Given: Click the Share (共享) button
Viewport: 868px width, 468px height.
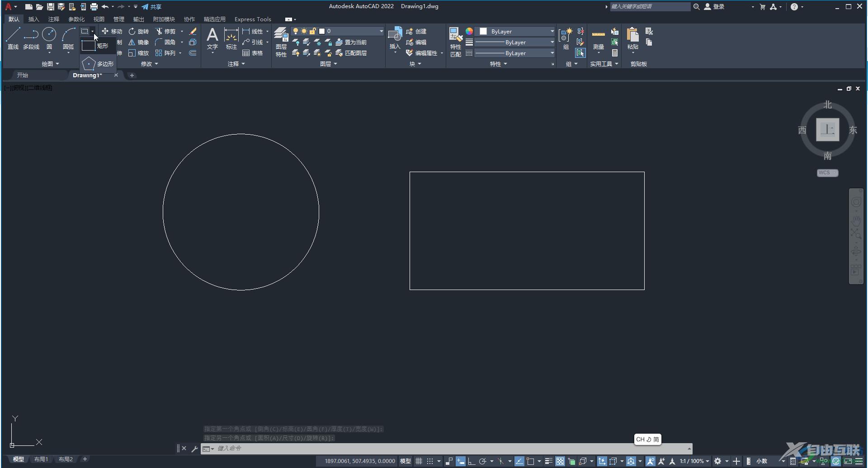Looking at the screenshot, I should coord(151,7).
